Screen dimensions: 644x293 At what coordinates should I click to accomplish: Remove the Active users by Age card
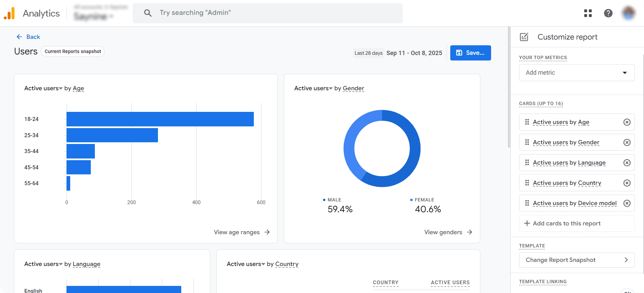(627, 122)
